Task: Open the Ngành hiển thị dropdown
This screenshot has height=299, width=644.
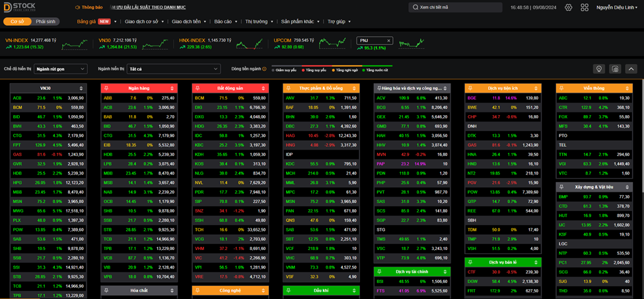Action: tap(174, 69)
